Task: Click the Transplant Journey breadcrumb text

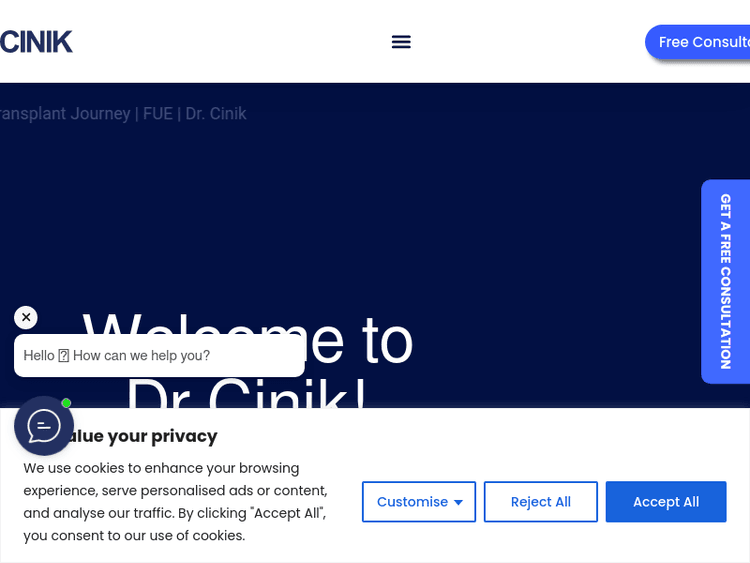Action: pyautogui.click(x=65, y=113)
